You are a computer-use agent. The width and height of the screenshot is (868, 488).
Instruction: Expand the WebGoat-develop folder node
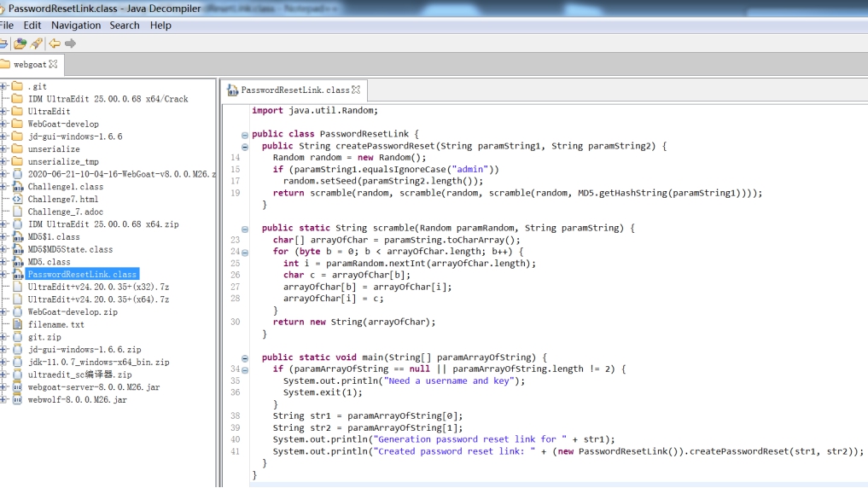pyautogui.click(x=4, y=124)
